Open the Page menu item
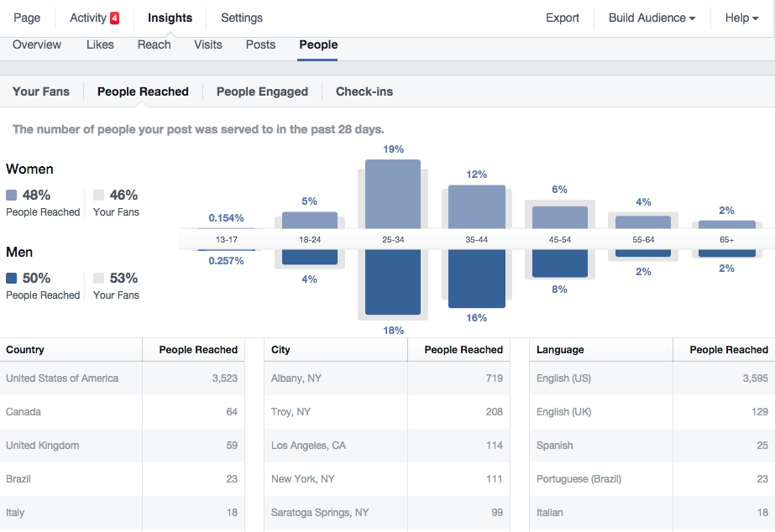The image size is (775, 532). 27,18
